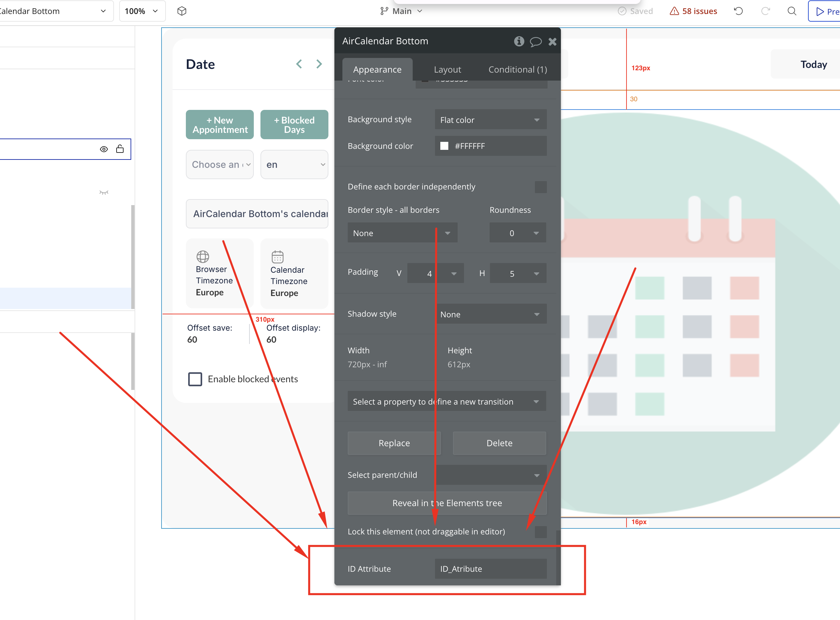Click the 3D/component preview icon in toolbar
Image resolution: width=840 pixels, height=620 pixels.
[x=182, y=11]
